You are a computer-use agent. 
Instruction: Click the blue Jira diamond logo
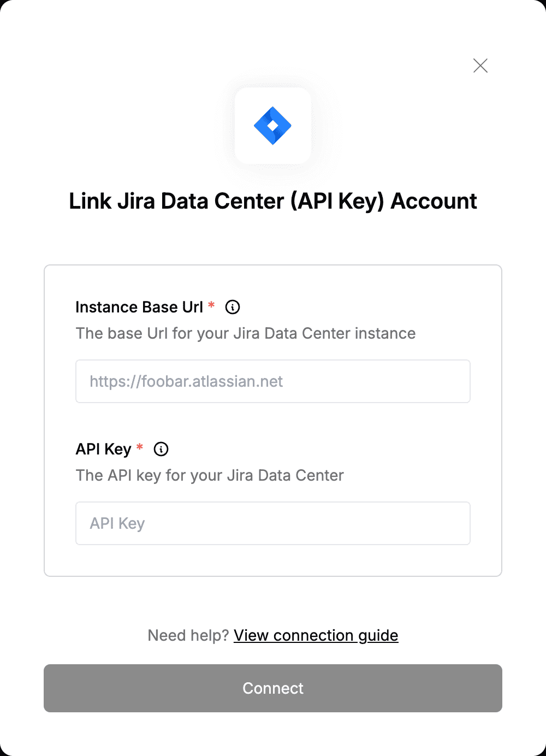tap(272, 126)
